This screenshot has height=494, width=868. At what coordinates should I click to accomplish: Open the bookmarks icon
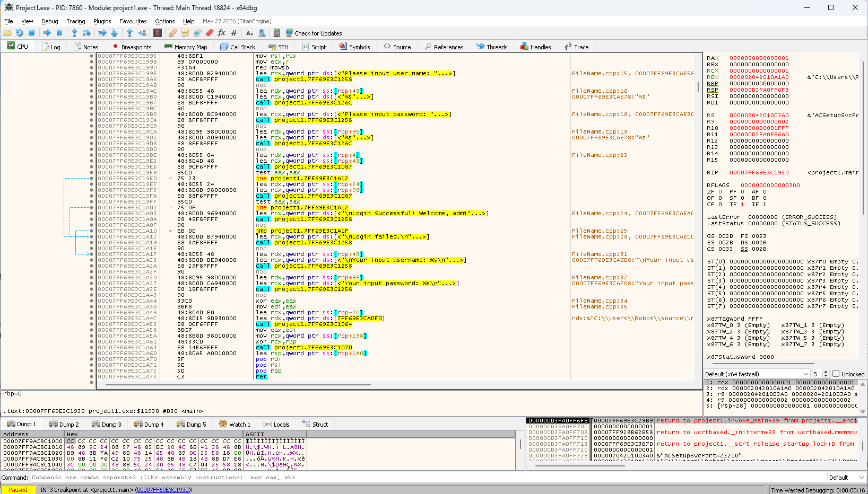(x=209, y=33)
